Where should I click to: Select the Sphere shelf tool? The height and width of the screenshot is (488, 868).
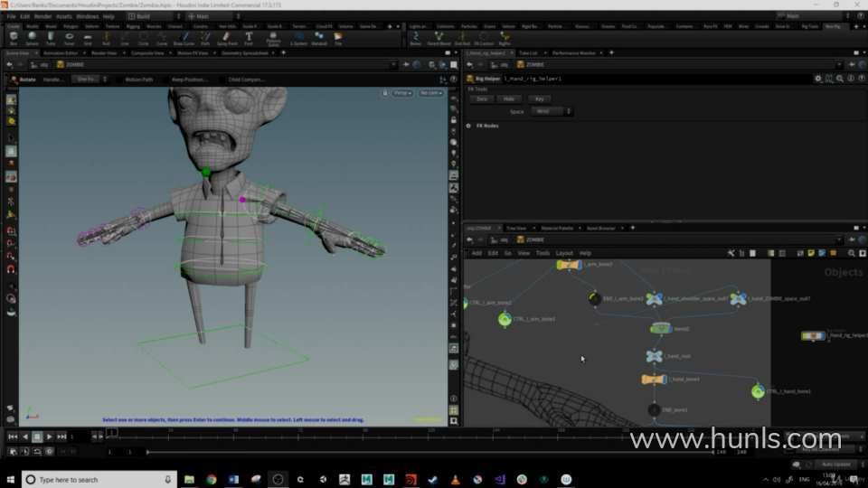point(33,38)
